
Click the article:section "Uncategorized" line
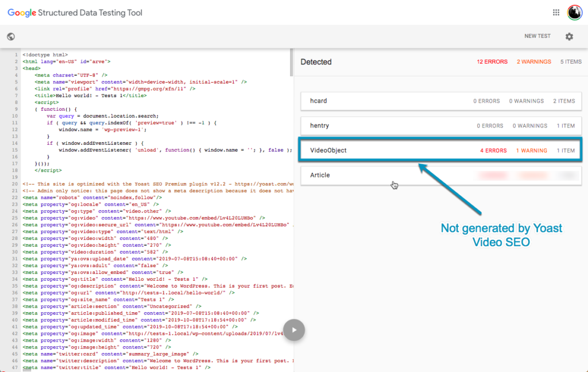(112, 307)
